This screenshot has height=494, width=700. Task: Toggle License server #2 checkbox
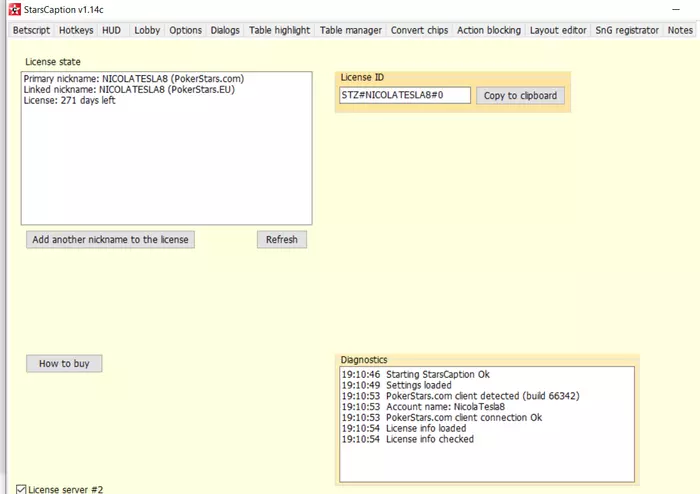[x=21, y=490]
